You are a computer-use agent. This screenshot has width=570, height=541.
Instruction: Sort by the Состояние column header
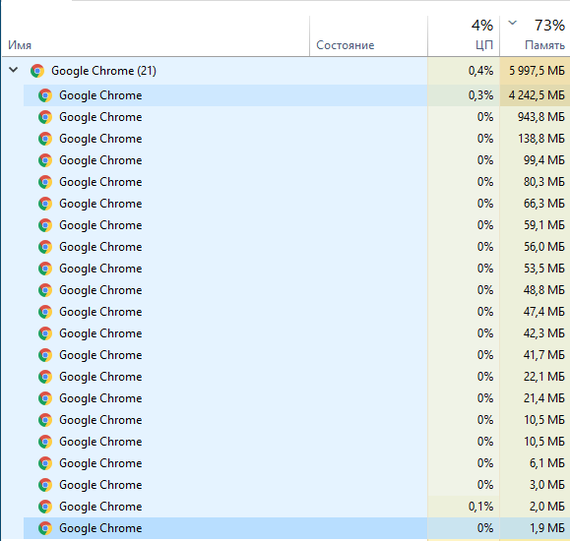pos(369,36)
